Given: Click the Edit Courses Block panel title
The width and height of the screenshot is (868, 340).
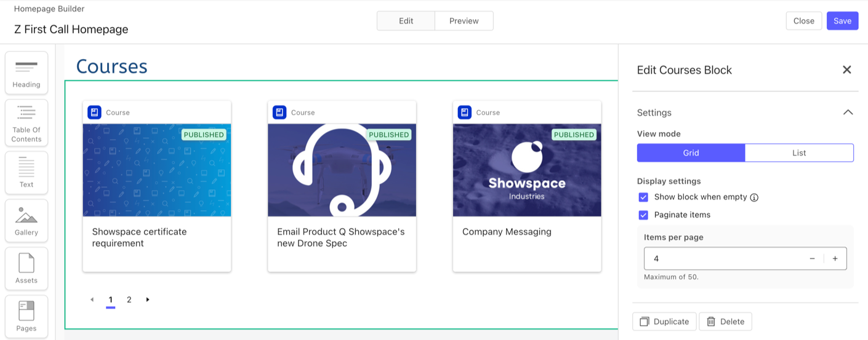Looking at the screenshot, I should 685,70.
